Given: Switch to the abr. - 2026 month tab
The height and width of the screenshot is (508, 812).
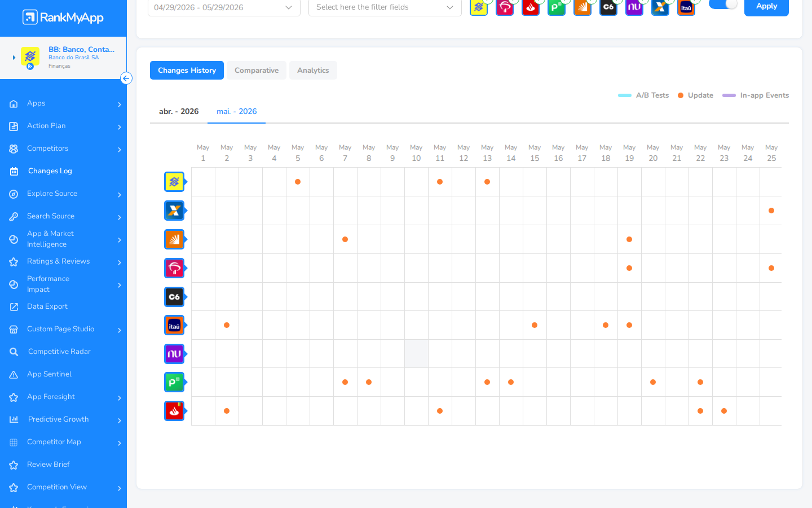Looking at the screenshot, I should pos(179,112).
